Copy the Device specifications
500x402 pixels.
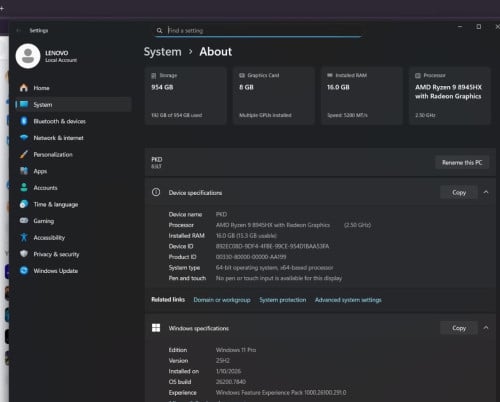pyautogui.click(x=459, y=192)
